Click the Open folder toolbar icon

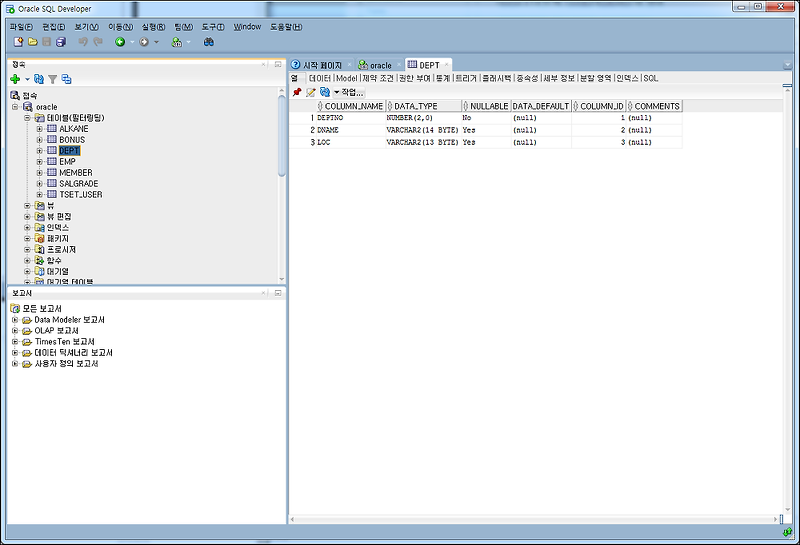tap(33, 42)
